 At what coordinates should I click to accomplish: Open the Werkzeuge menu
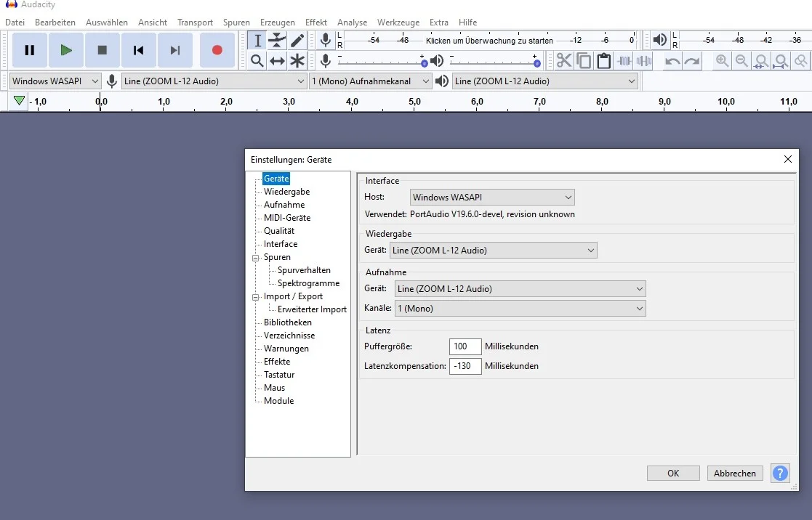point(398,23)
